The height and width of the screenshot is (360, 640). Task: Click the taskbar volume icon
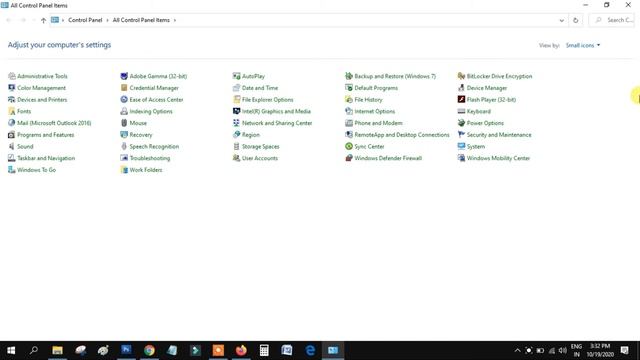click(x=563, y=350)
